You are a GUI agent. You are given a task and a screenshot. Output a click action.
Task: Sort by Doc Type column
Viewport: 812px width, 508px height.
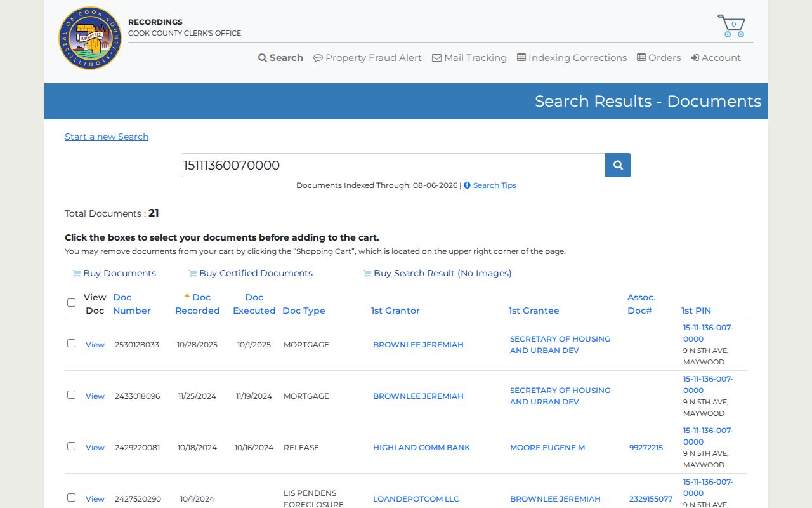coord(304,311)
